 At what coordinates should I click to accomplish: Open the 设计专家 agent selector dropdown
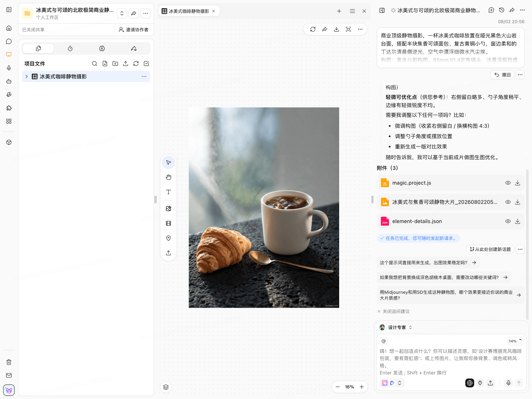click(396, 327)
